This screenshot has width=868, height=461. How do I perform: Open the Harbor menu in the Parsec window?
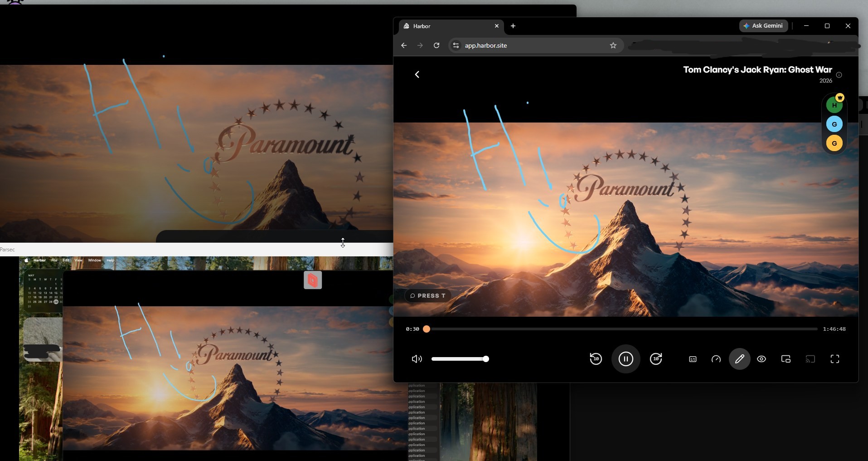(x=39, y=260)
